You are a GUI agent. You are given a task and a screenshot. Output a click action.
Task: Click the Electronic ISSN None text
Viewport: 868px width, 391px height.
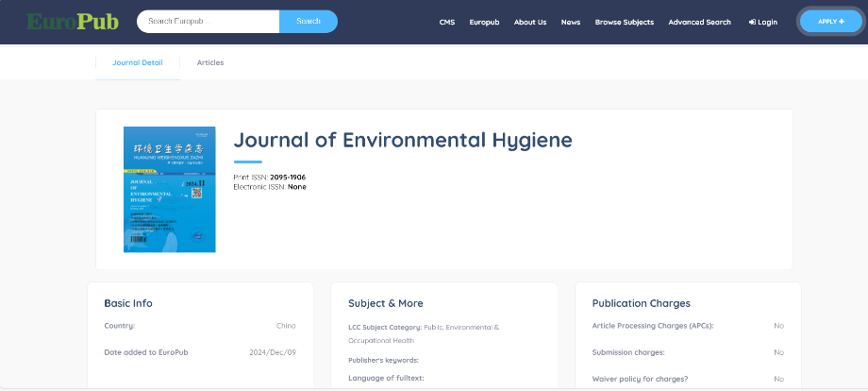tap(270, 187)
